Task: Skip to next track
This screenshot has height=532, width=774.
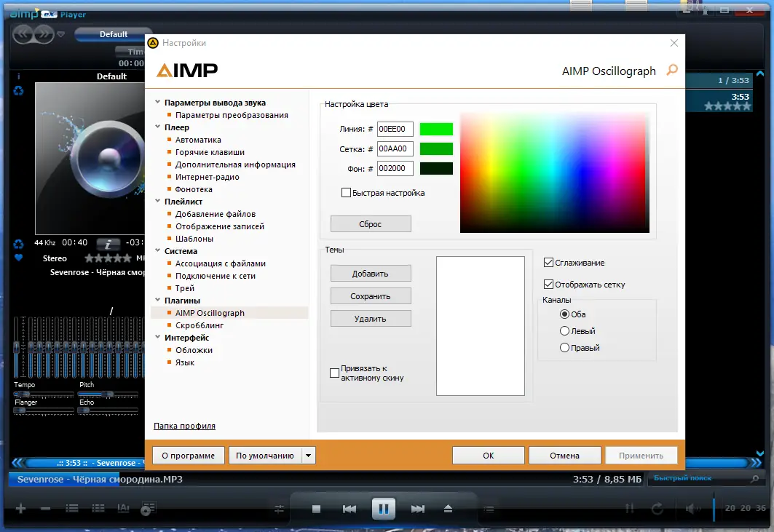Action: tap(418, 508)
